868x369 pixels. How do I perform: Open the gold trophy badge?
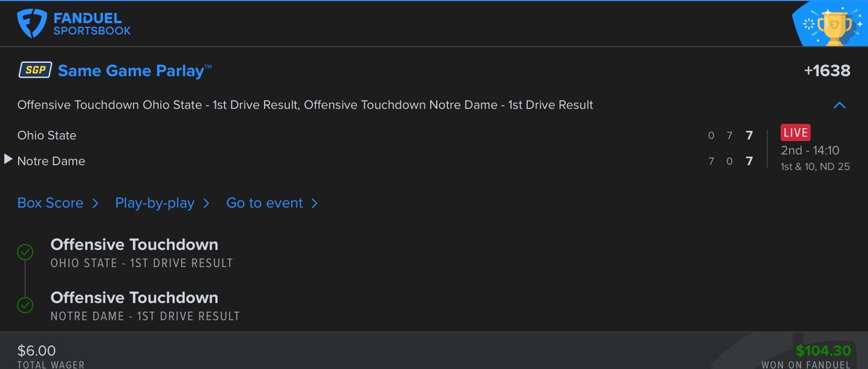(836, 26)
